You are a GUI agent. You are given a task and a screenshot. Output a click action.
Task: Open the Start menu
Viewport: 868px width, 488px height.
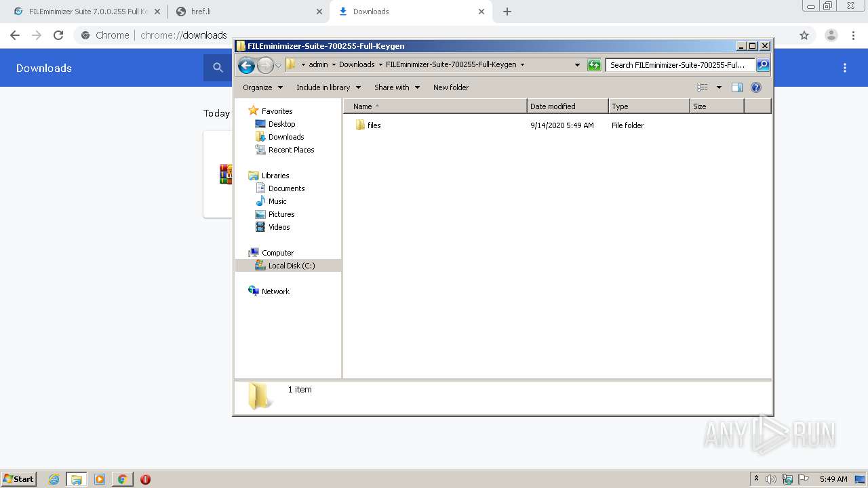pos(18,479)
